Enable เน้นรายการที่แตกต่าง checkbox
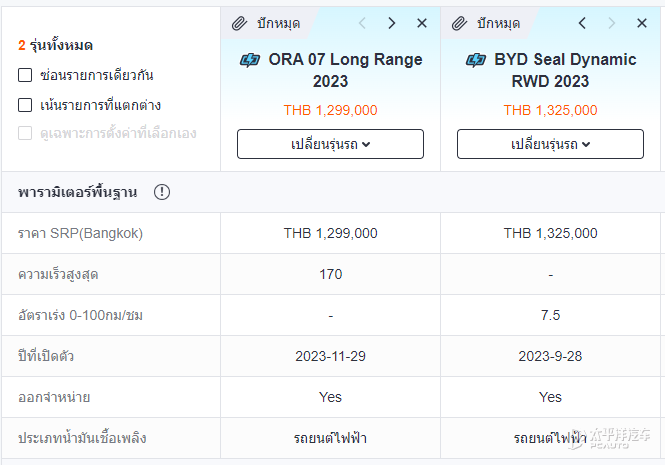 click(x=25, y=105)
